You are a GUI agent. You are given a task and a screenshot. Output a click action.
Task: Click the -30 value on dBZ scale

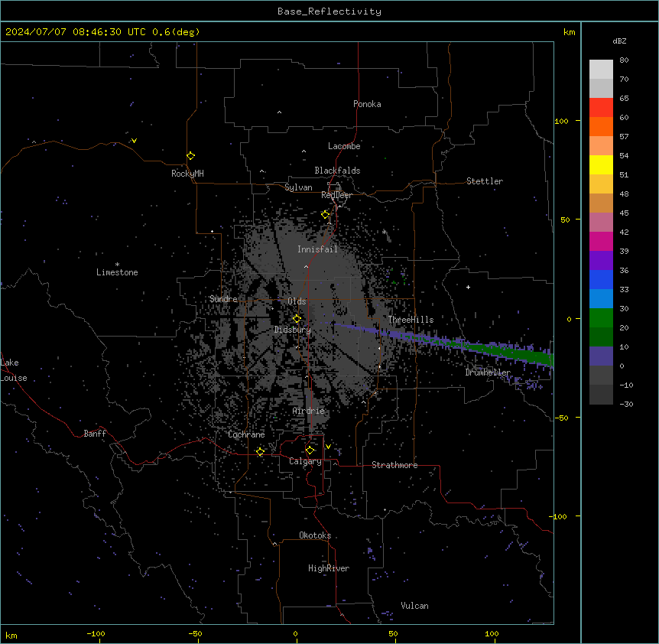(x=626, y=404)
